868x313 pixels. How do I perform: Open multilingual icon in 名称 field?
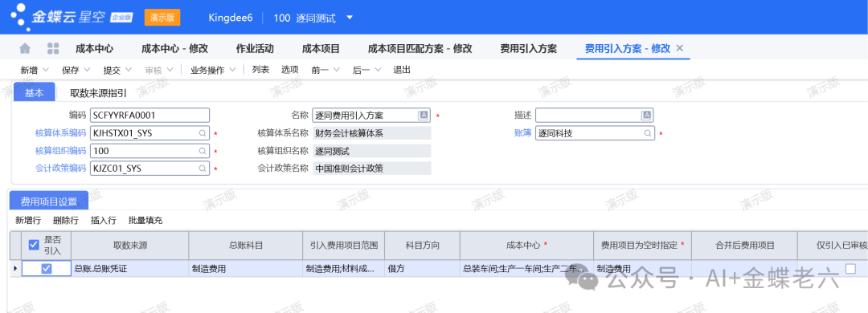click(x=424, y=115)
